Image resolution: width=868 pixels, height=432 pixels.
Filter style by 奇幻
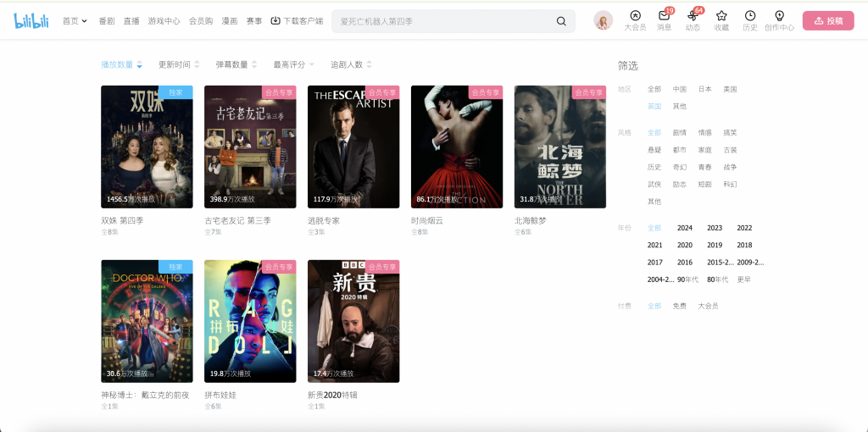click(x=680, y=167)
